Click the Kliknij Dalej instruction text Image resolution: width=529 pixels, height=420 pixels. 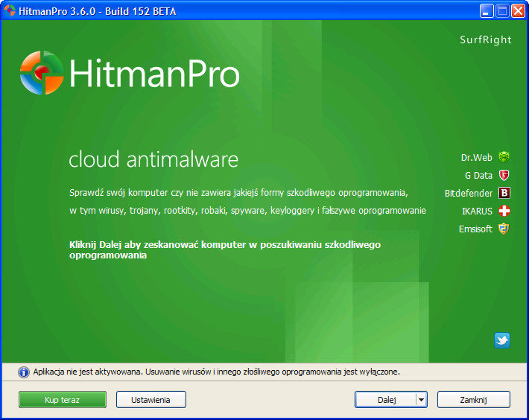[x=225, y=249]
